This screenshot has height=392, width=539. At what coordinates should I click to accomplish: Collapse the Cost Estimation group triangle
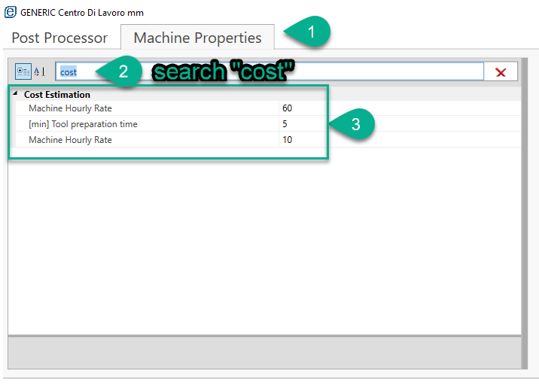tap(16, 94)
